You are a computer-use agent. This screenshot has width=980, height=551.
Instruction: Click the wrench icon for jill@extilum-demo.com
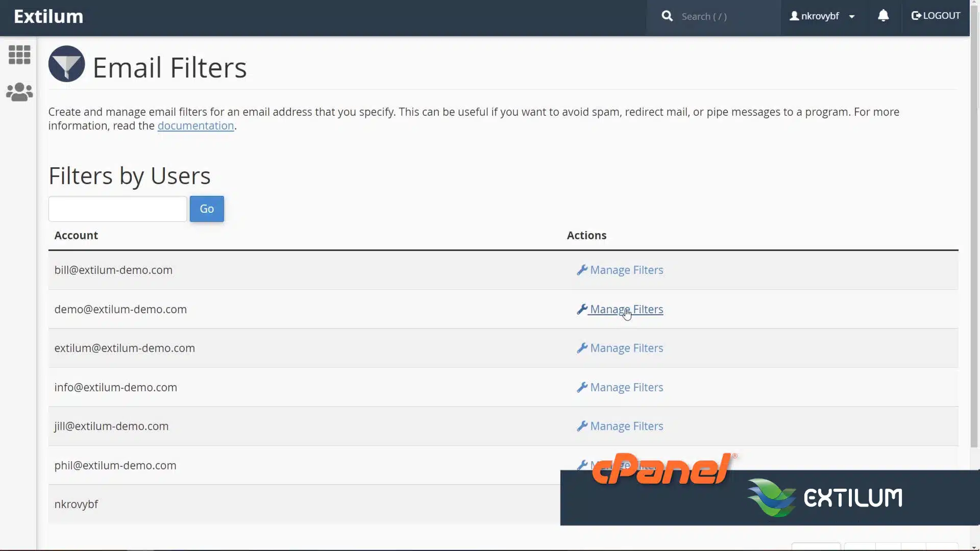(582, 426)
